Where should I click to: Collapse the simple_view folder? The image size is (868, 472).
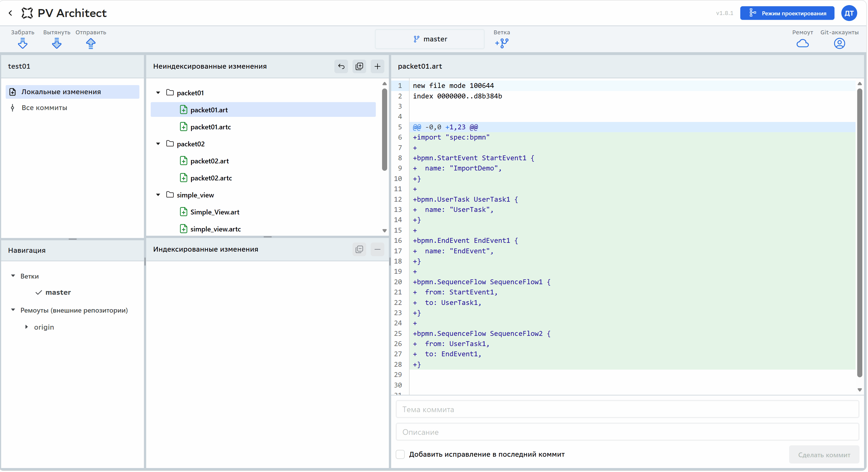[158, 195]
